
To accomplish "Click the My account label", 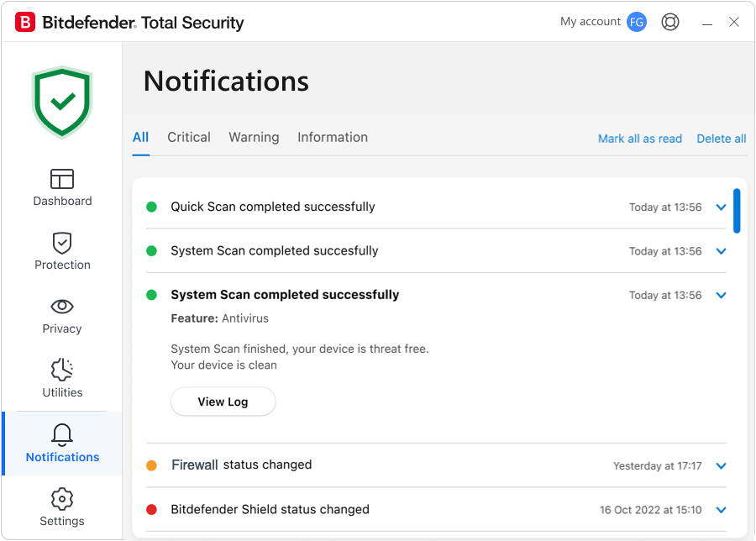I will click(x=591, y=22).
